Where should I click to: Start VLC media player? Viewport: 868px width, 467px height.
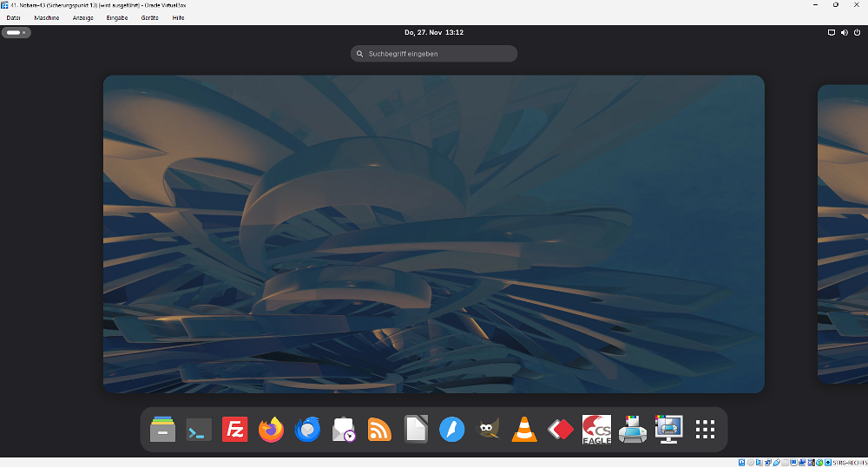click(x=523, y=430)
